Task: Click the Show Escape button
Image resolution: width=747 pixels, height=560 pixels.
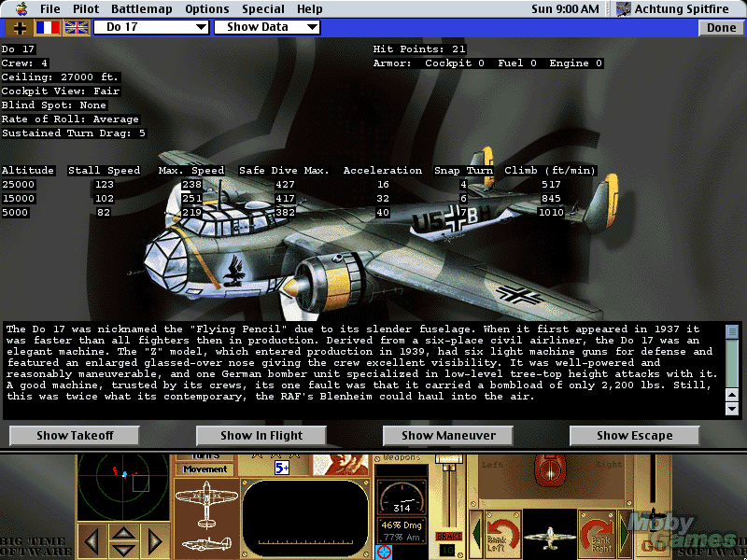Action: (x=635, y=435)
